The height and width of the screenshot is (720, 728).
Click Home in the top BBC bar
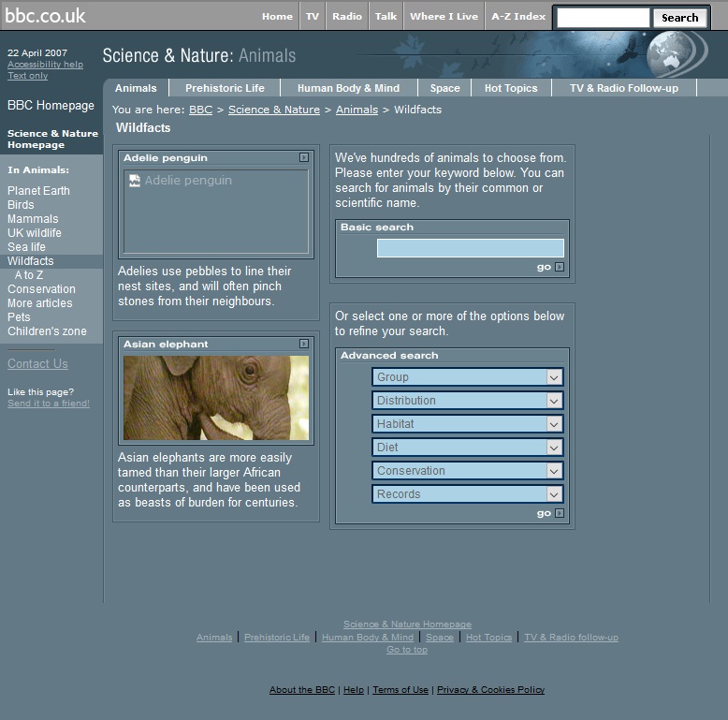(277, 16)
